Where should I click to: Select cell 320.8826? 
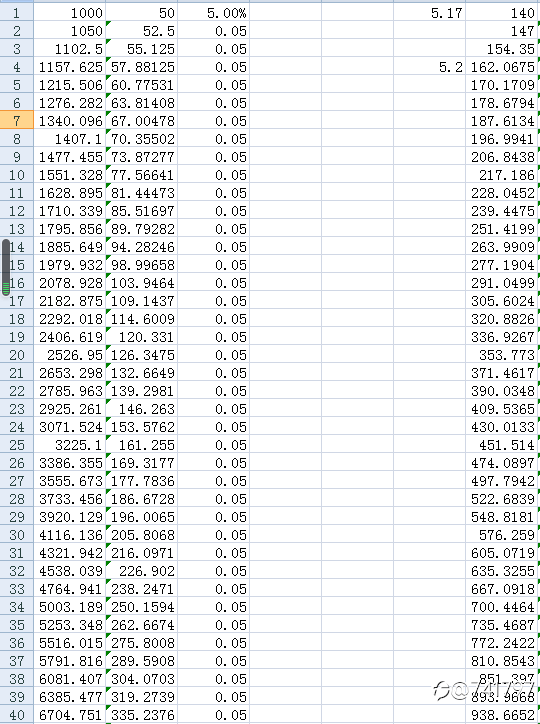[x=502, y=319]
